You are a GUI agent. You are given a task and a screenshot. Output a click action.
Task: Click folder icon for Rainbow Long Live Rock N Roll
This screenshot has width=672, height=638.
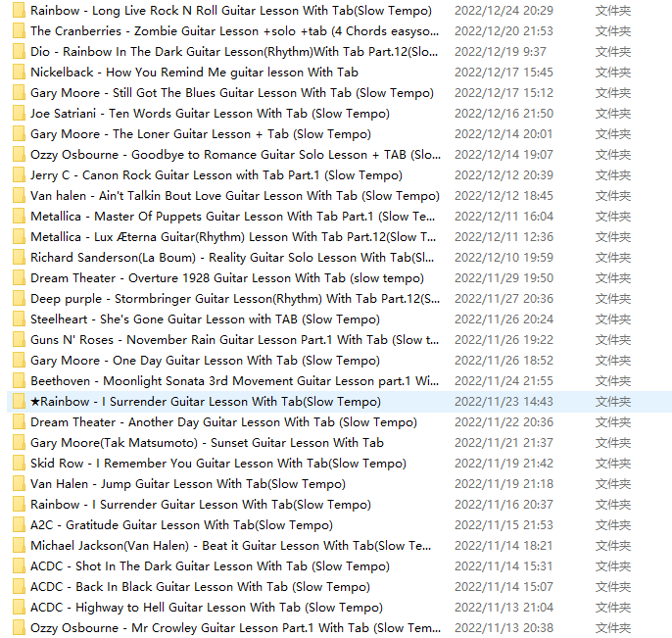pos(19,10)
